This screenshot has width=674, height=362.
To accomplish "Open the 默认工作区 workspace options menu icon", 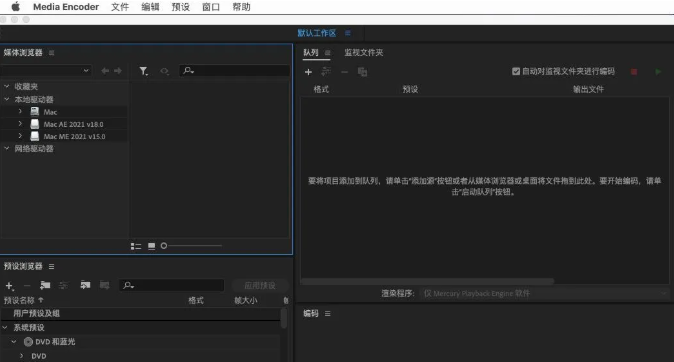I will pos(348,33).
